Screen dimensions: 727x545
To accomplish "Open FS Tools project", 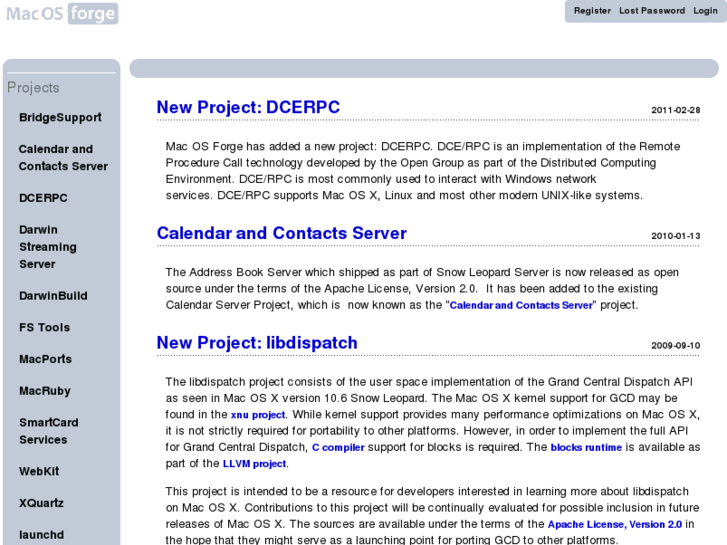I will pyautogui.click(x=45, y=327).
